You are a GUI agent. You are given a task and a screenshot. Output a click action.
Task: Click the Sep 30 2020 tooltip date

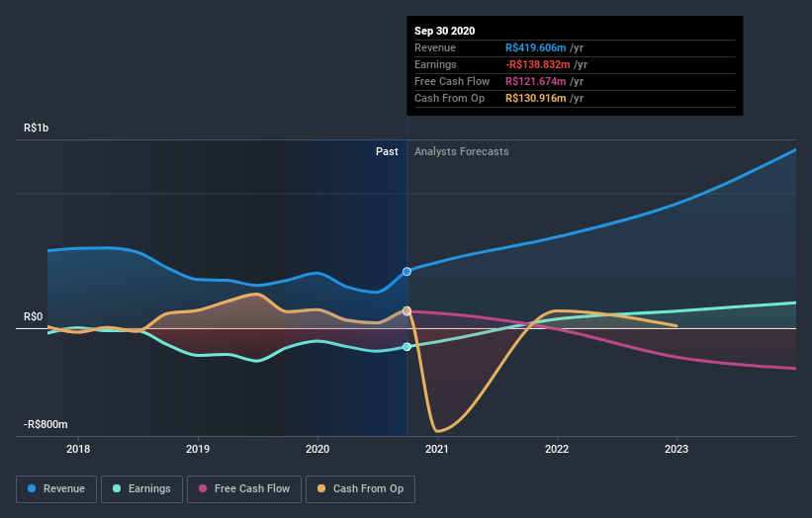click(445, 31)
